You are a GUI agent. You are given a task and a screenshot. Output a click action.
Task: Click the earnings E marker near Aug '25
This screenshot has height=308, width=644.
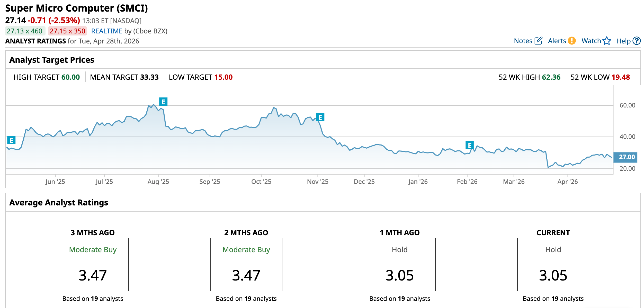point(163,102)
